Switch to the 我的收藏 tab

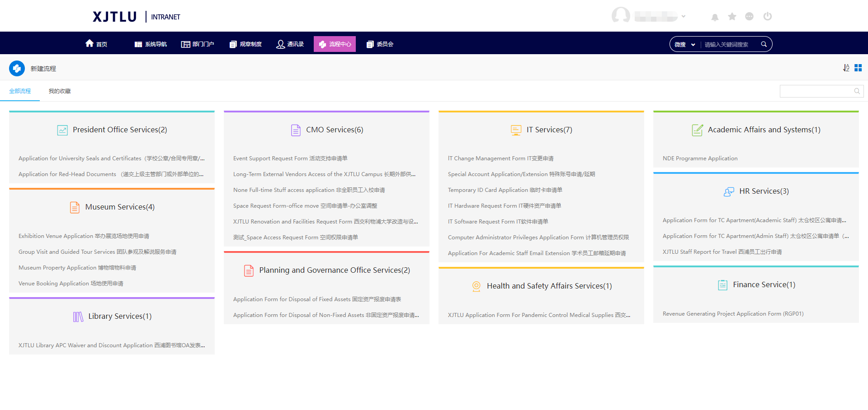coord(60,91)
